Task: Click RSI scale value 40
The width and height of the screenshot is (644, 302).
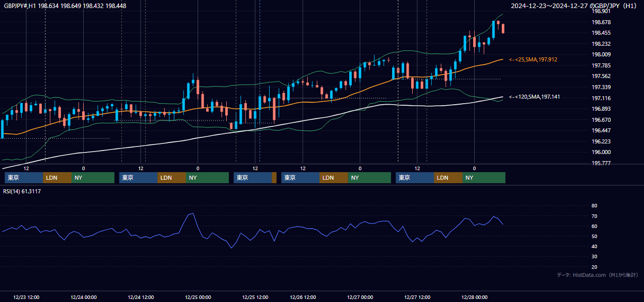Action: point(594,247)
